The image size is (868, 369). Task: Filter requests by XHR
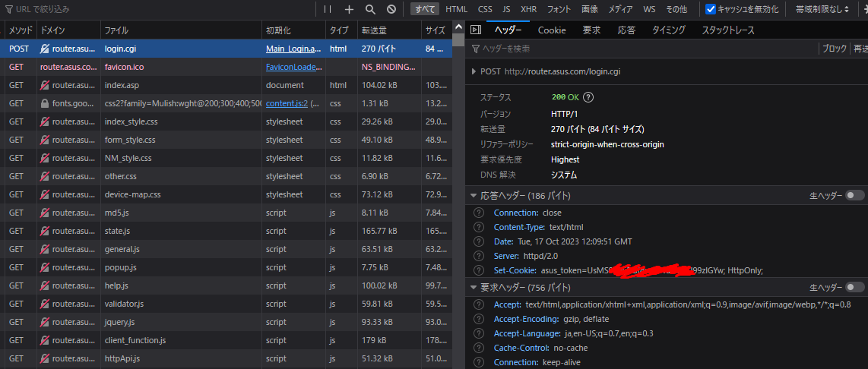(529, 9)
